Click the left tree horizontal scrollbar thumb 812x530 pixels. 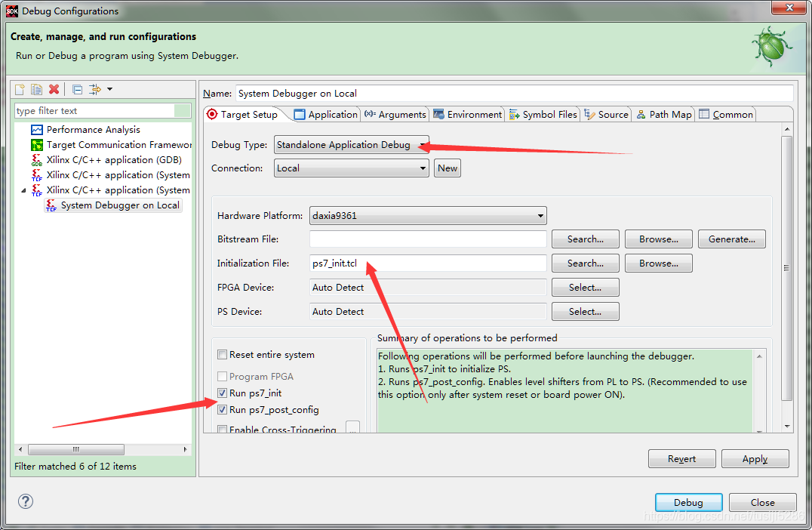click(76, 449)
